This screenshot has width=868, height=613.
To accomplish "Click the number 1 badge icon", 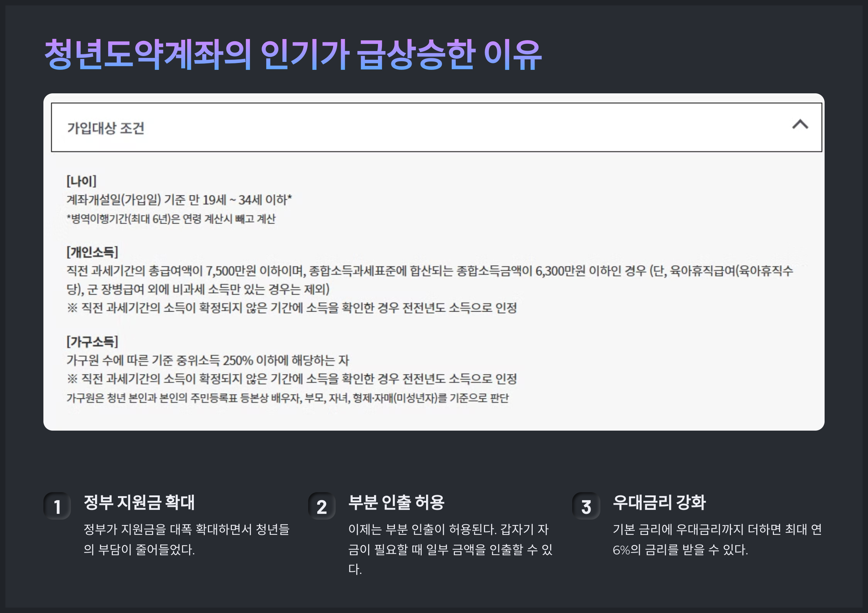I will [x=57, y=506].
